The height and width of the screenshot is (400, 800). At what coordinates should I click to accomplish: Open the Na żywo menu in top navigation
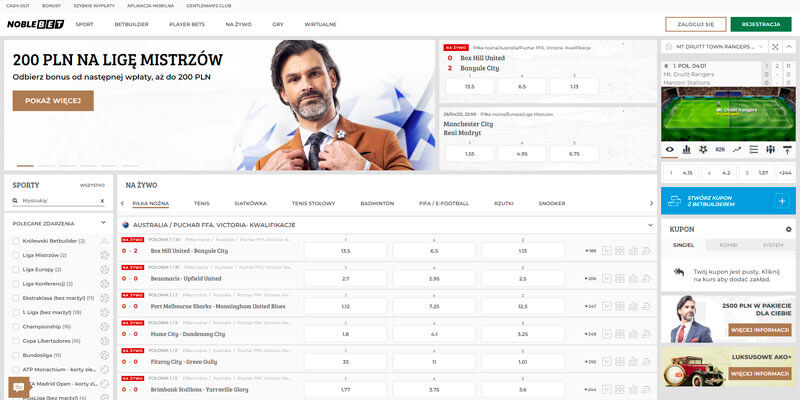(x=238, y=24)
